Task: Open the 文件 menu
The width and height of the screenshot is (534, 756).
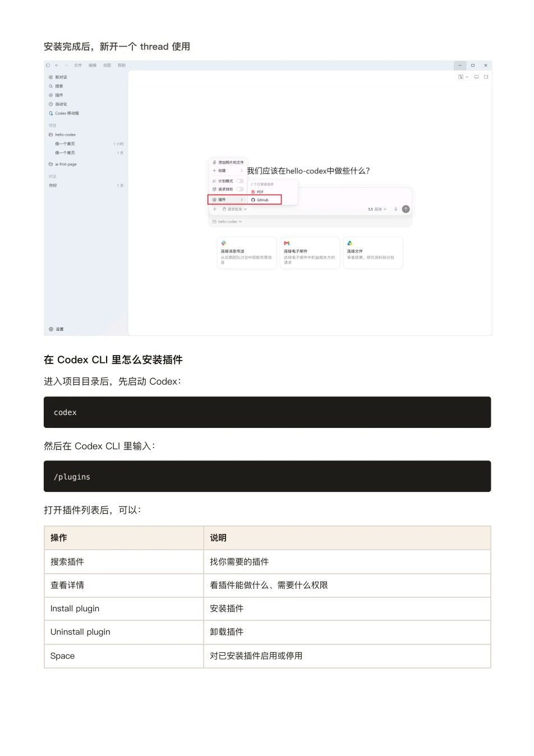Action: click(x=78, y=65)
